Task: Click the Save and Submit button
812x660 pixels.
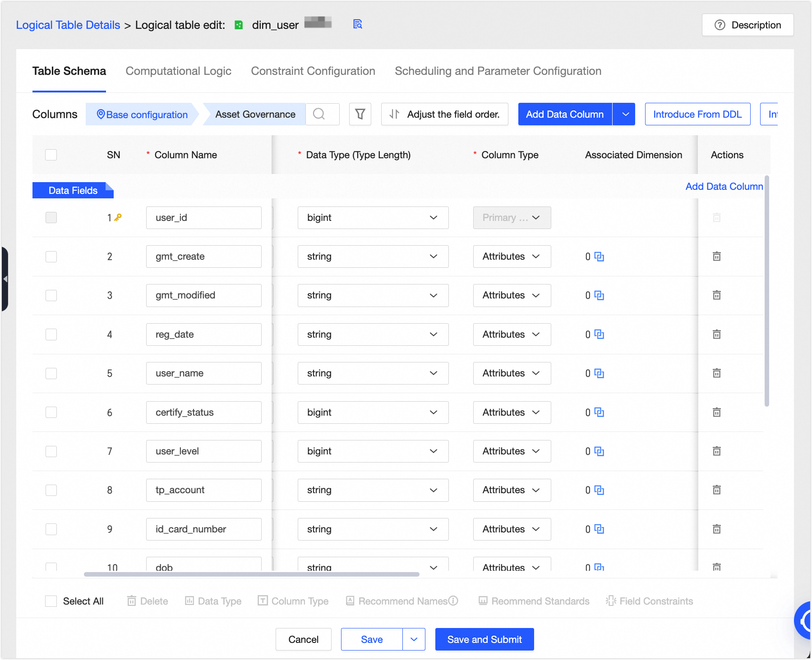Action: pyautogui.click(x=484, y=639)
